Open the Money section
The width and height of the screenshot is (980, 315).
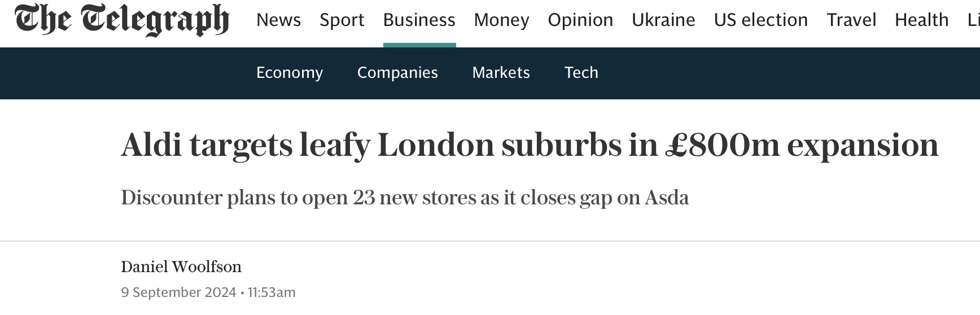pos(501,20)
